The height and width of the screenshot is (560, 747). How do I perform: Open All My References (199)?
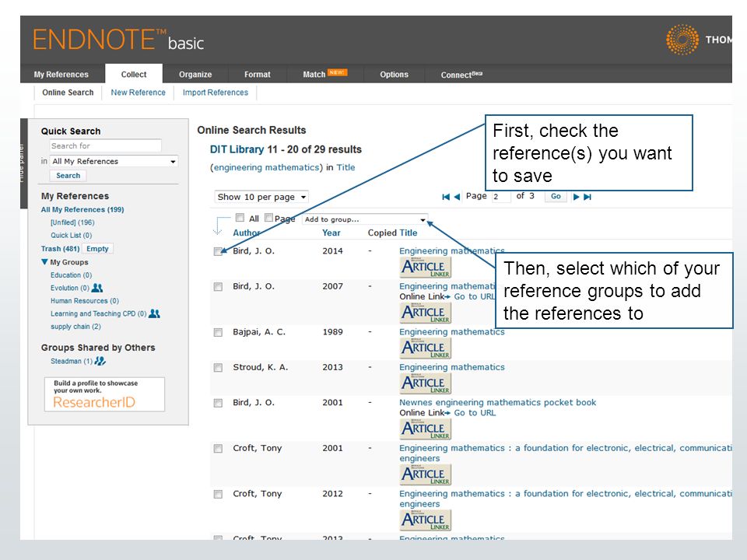pos(82,209)
